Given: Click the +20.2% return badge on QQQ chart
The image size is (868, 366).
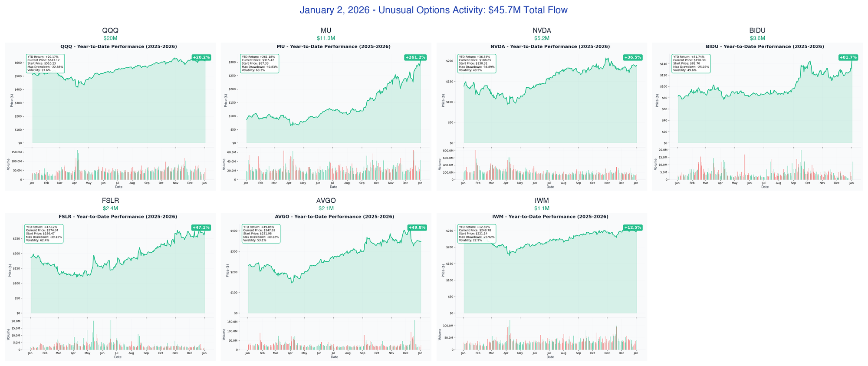Looking at the screenshot, I should click(x=201, y=57).
